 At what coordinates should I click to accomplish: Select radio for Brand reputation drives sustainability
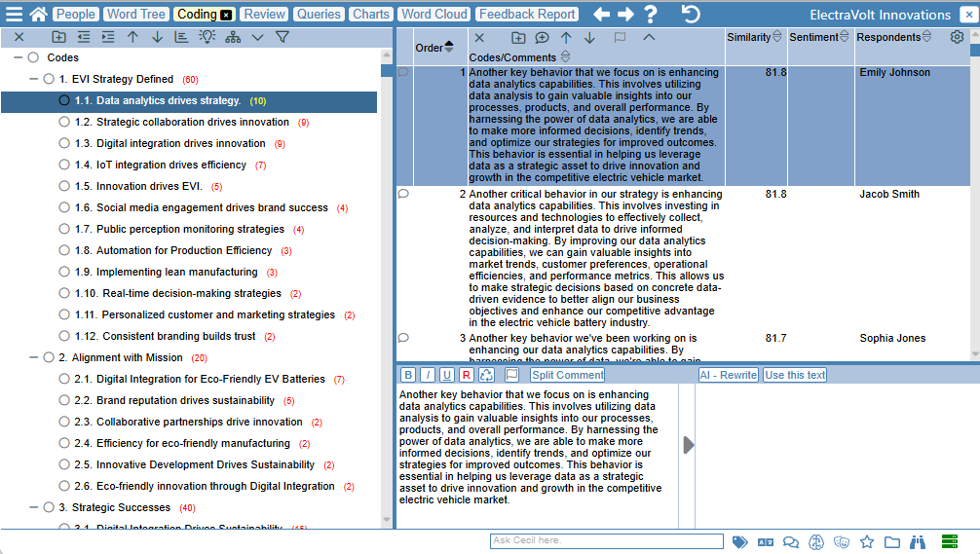pos(64,400)
